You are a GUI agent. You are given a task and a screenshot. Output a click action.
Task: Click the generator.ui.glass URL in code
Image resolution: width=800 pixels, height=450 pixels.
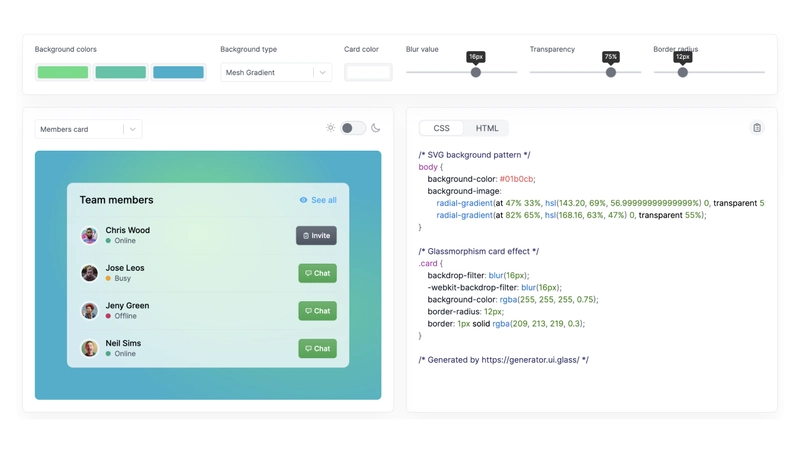(x=531, y=360)
